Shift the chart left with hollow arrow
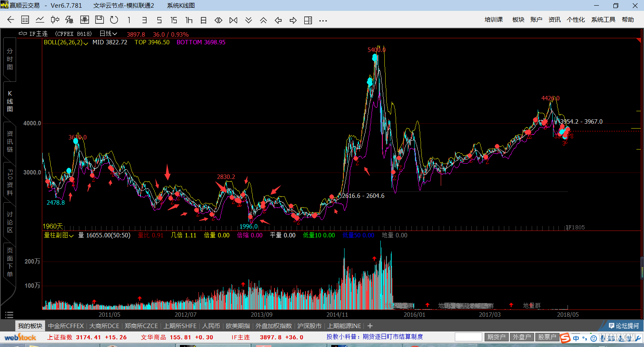644x347 pixels. 278,20
